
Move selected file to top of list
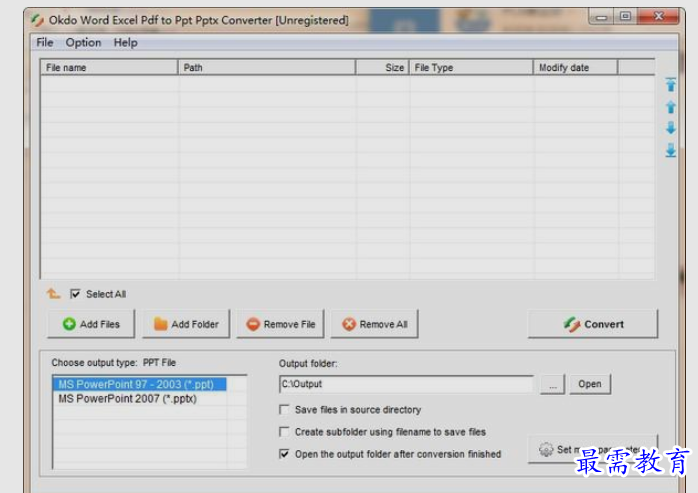(x=670, y=85)
